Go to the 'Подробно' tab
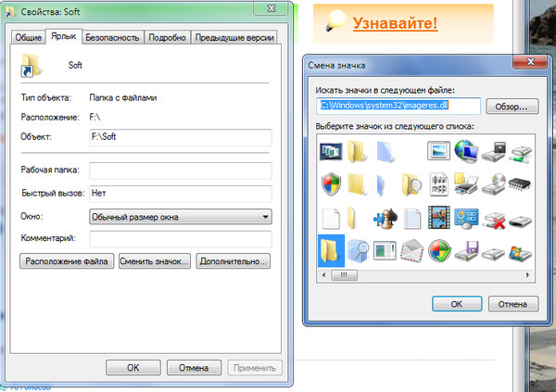The image size is (556, 392). [x=167, y=37]
